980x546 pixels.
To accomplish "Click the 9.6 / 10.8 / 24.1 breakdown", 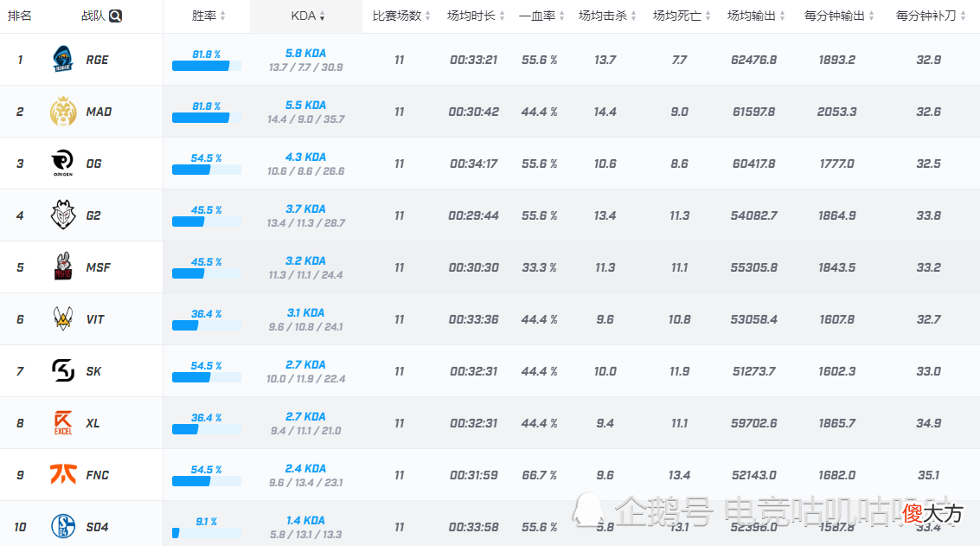I will pos(305,327).
